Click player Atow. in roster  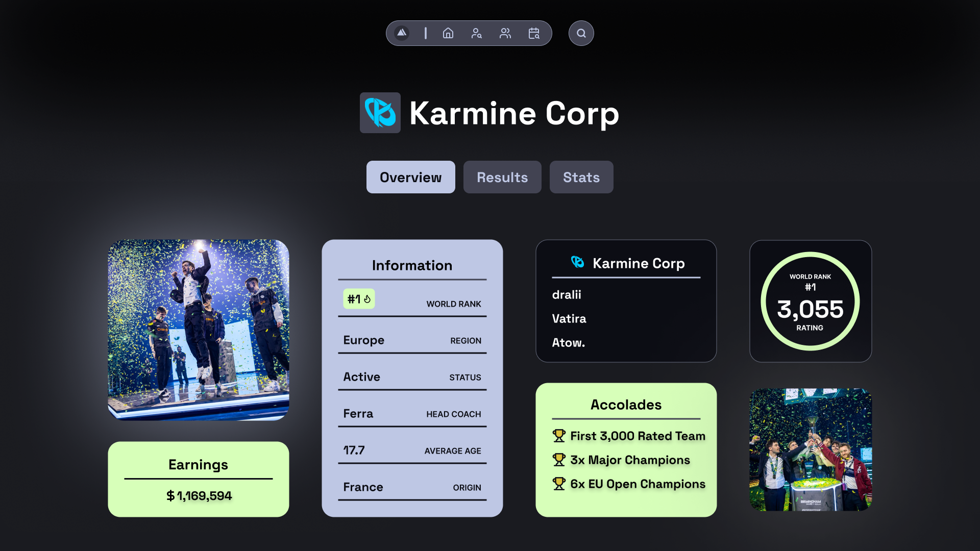[568, 343]
